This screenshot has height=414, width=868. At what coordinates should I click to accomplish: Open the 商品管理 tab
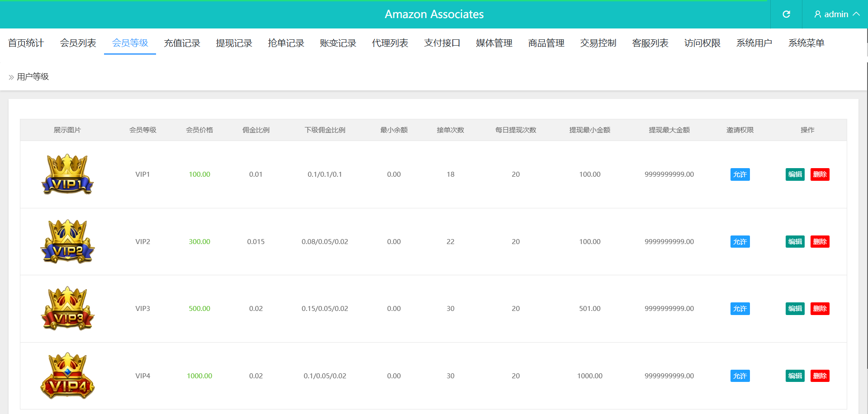coord(546,43)
